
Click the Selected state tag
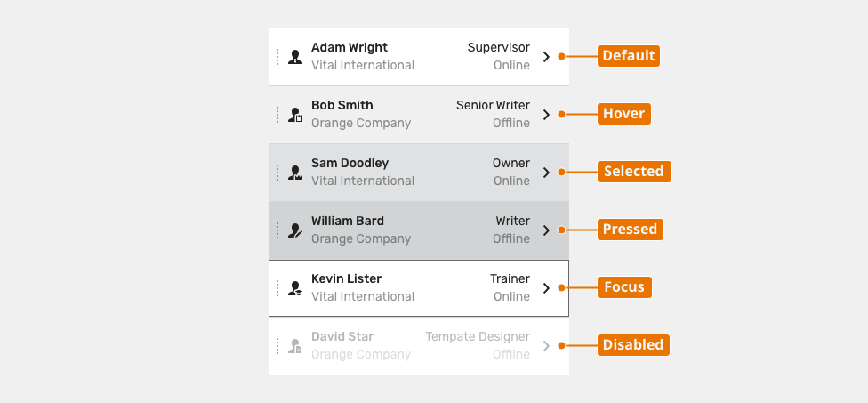(634, 172)
